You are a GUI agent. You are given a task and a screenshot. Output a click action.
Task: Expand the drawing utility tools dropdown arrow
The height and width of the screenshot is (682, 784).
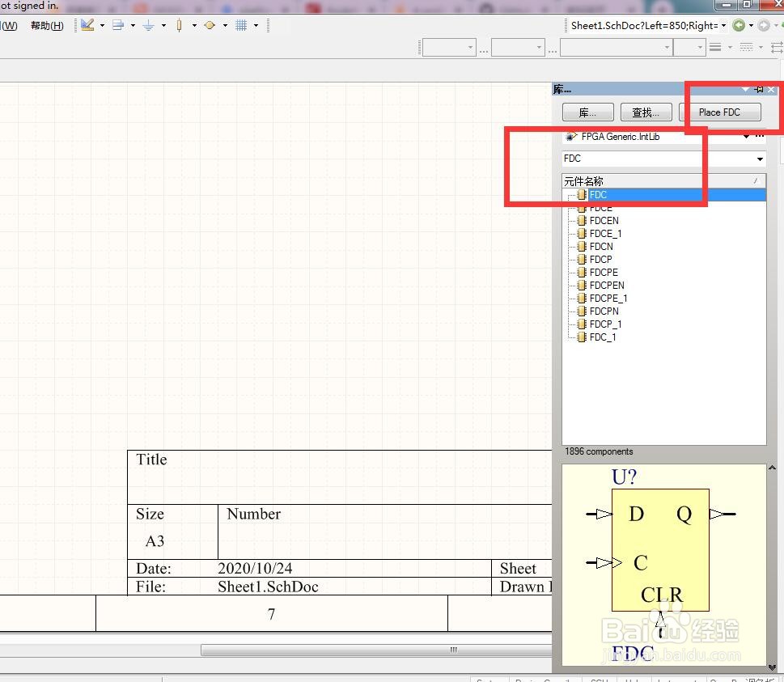tap(102, 25)
